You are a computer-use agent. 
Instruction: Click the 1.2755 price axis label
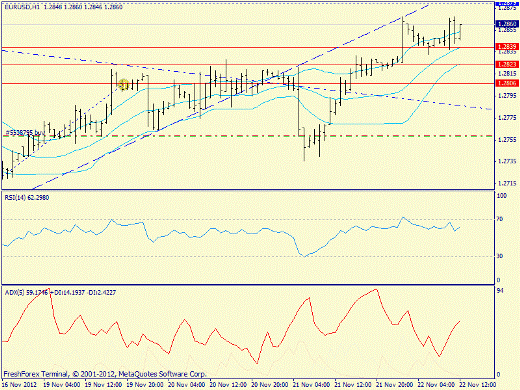click(507, 140)
